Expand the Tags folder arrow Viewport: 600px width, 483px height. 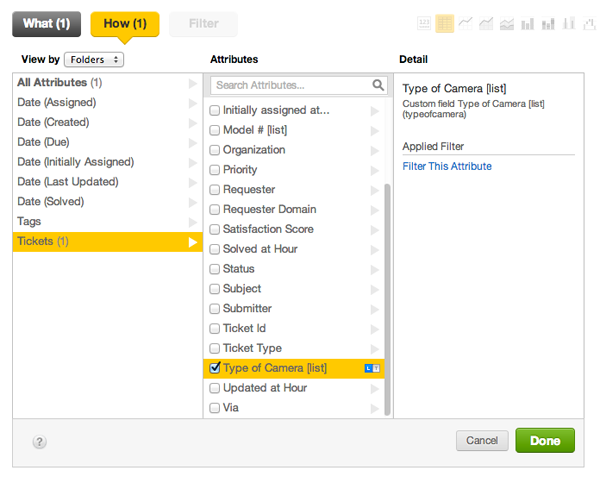coord(193,221)
